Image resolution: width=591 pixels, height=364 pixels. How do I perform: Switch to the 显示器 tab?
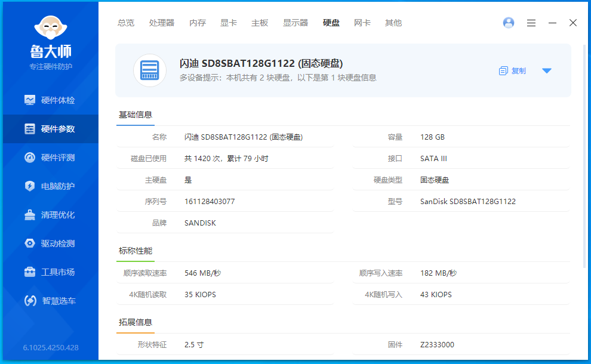point(295,23)
